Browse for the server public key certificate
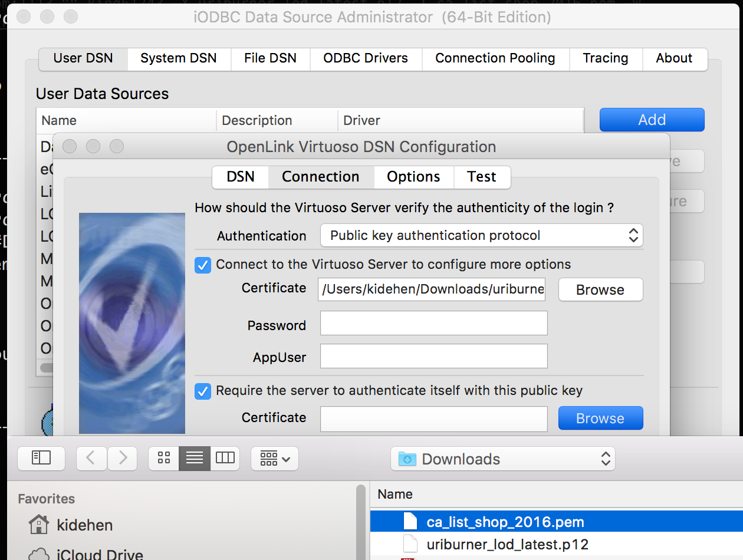Image resolution: width=743 pixels, height=560 pixels. [x=600, y=419]
